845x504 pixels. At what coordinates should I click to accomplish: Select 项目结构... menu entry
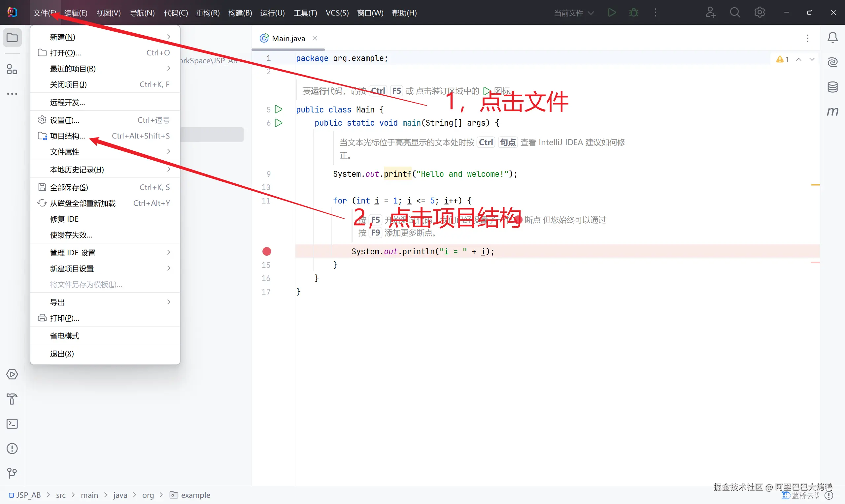[x=67, y=136]
